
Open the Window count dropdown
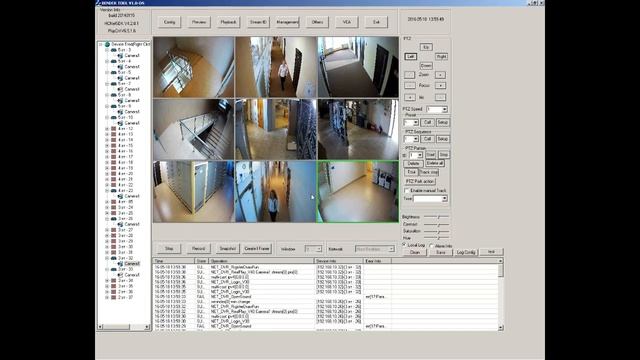(x=319, y=249)
